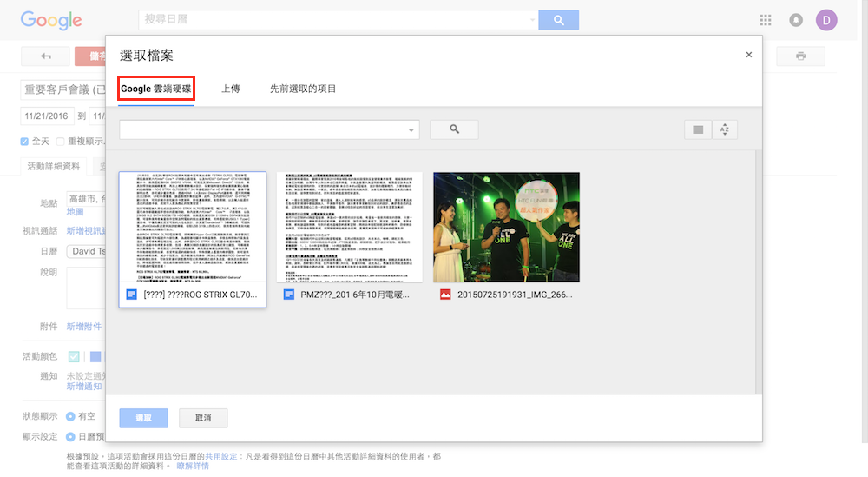
Task: Select the Google 雲端硬碟 tab
Action: (x=156, y=89)
